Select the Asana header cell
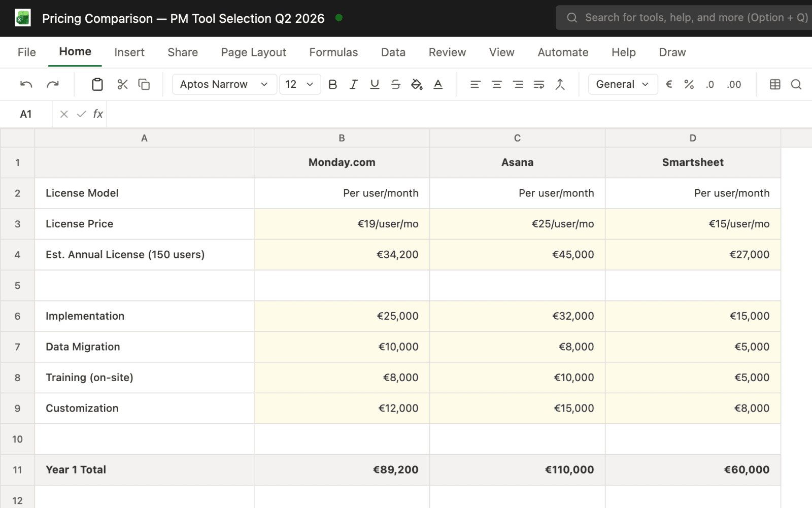The image size is (812, 508). pyautogui.click(x=517, y=162)
